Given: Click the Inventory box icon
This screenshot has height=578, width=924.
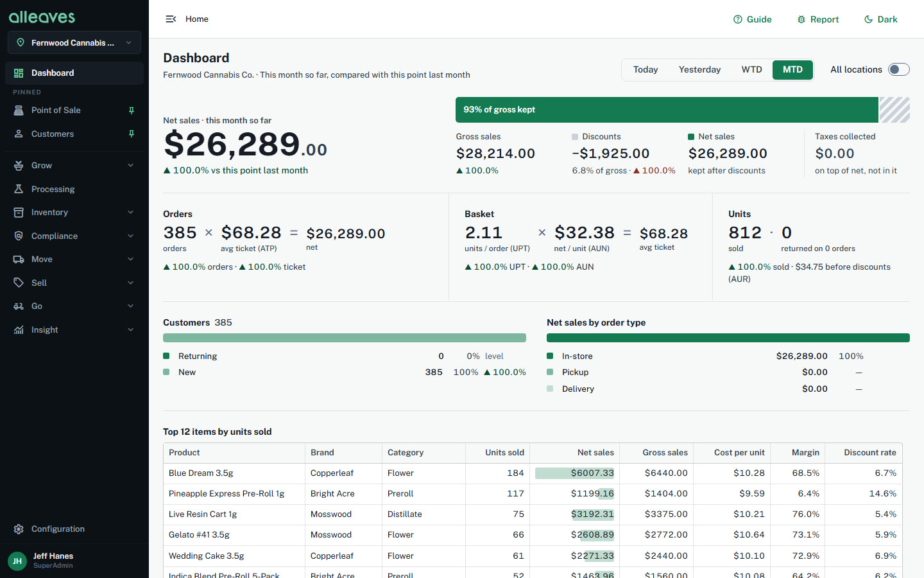Looking at the screenshot, I should point(19,213).
